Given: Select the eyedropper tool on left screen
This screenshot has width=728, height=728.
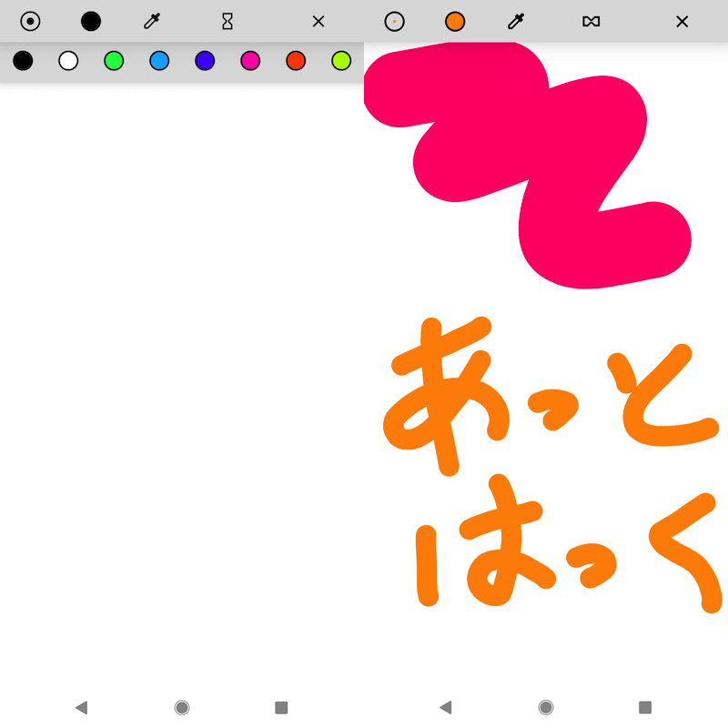Looking at the screenshot, I should point(152,22).
